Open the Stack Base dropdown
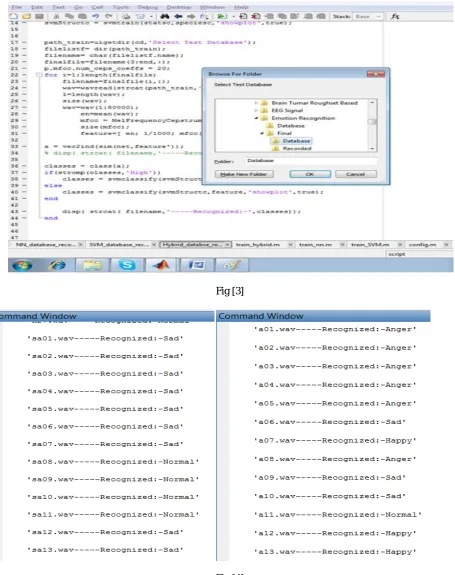455x575 pixels. [368, 17]
